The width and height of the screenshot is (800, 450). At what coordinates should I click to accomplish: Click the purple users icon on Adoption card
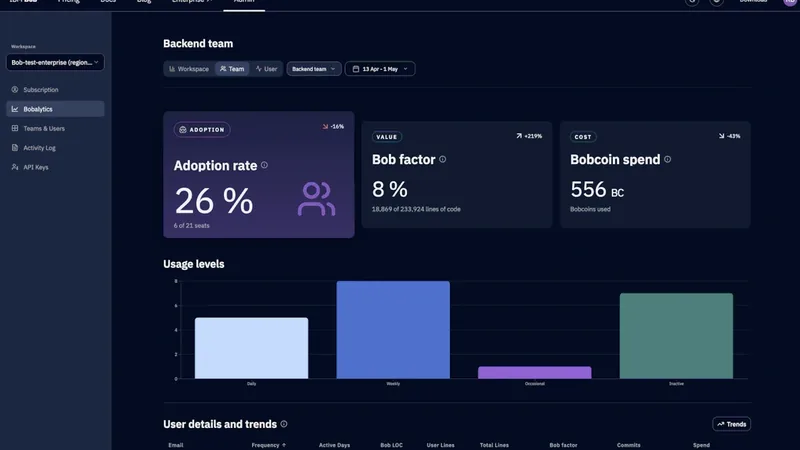pyautogui.click(x=316, y=199)
